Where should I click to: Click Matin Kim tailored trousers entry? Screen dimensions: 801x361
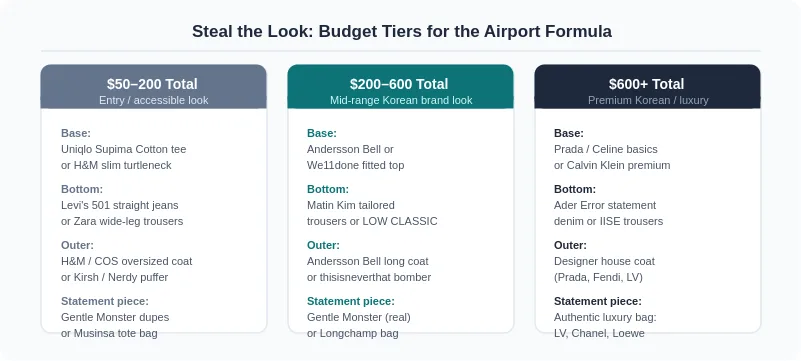coord(372,213)
